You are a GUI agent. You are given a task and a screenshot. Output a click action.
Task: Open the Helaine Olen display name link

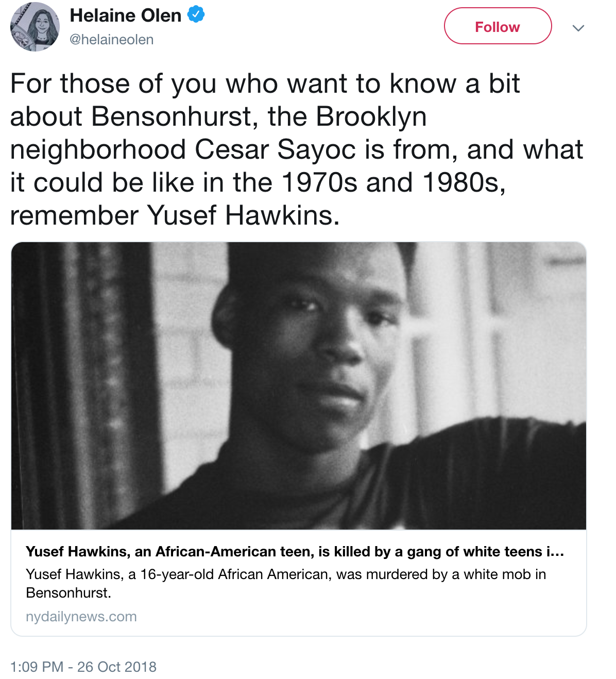point(125,15)
